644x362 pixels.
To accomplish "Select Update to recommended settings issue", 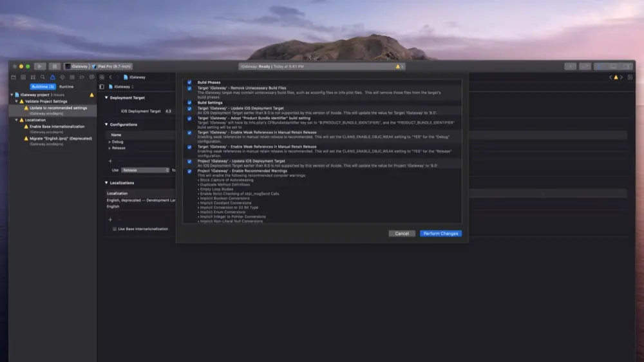I will pyautogui.click(x=53, y=110).
